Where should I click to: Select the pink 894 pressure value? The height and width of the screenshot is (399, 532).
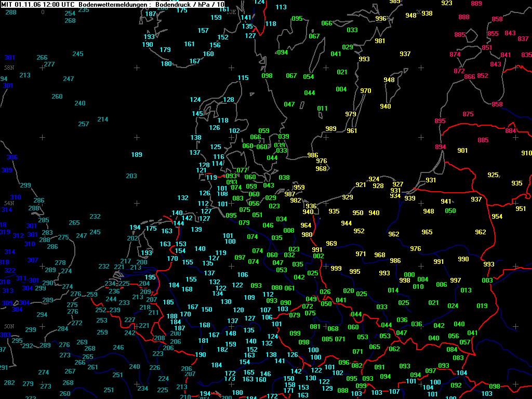tap(441, 147)
